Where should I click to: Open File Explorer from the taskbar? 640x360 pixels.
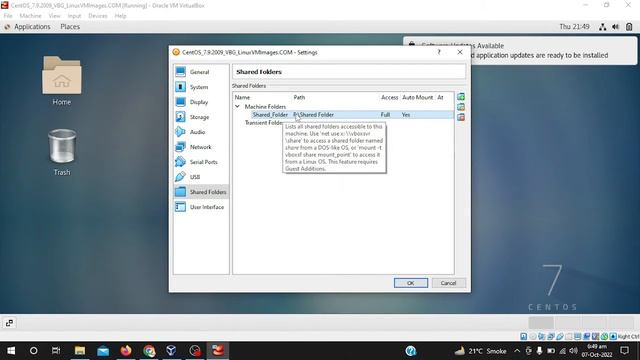(x=80, y=351)
